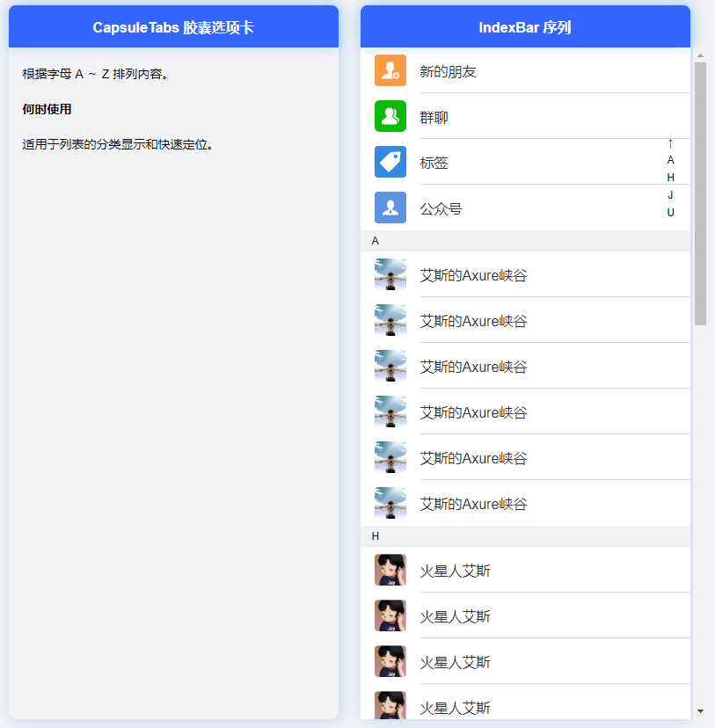Click scrollbar down arrow in IndexBar list
715x728 pixels.
point(700,710)
